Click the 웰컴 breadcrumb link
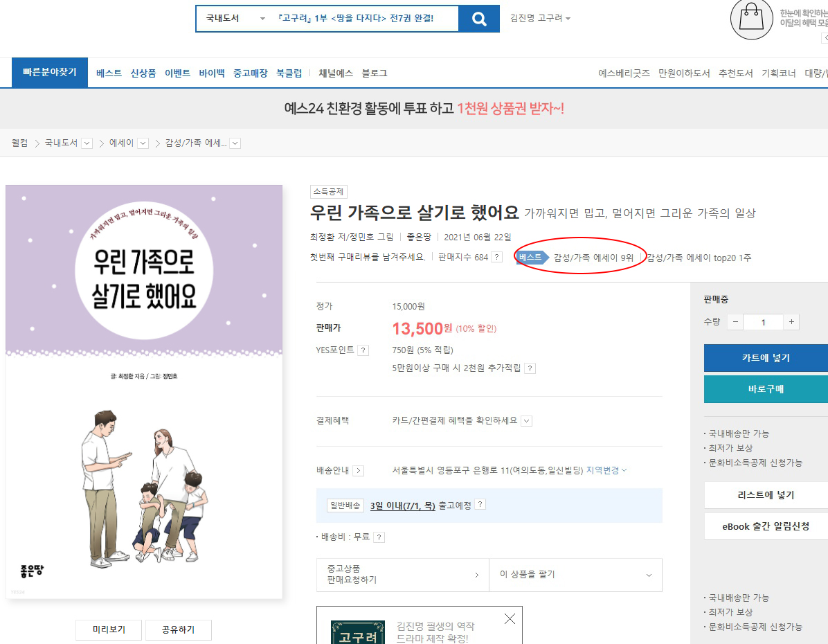 (19, 143)
